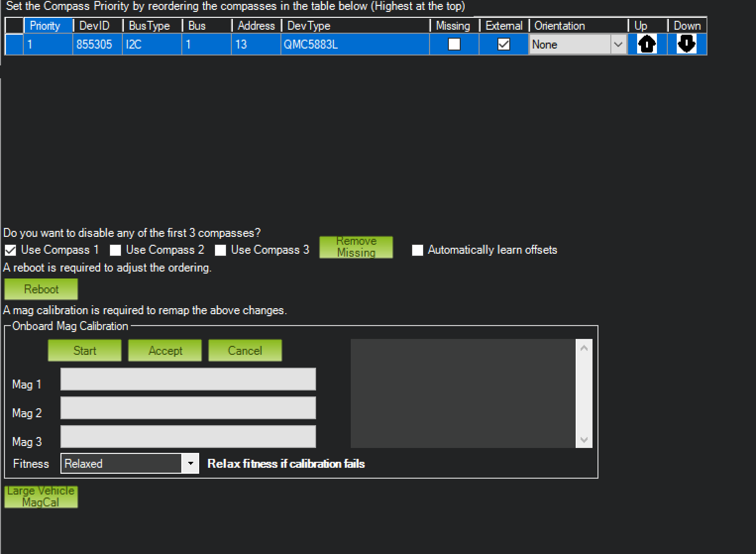This screenshot has width=756, height=554.
Task: Click the Up arrow icon for QMC5883L compass
Action: [x=647, y=45]
